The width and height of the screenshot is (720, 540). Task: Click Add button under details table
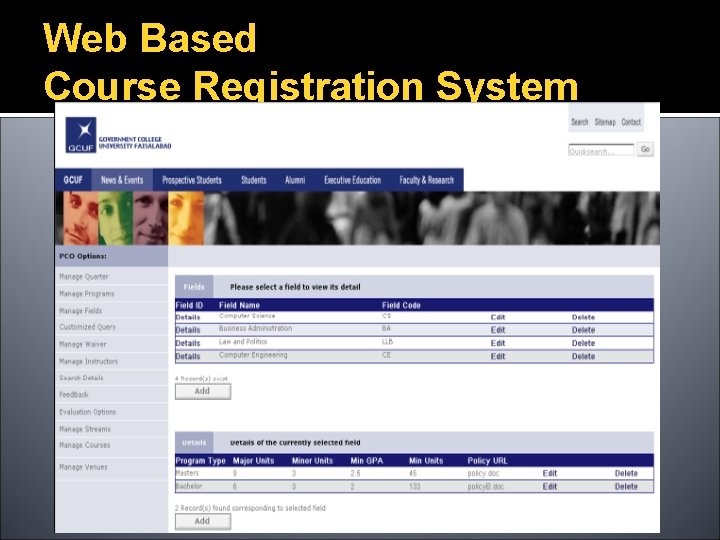tap(202, 521)
